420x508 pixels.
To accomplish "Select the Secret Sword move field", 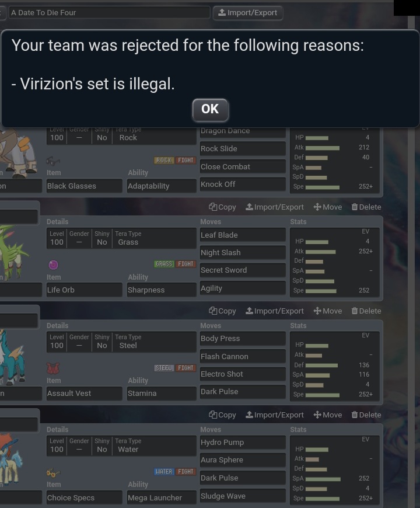I will 243,270.
